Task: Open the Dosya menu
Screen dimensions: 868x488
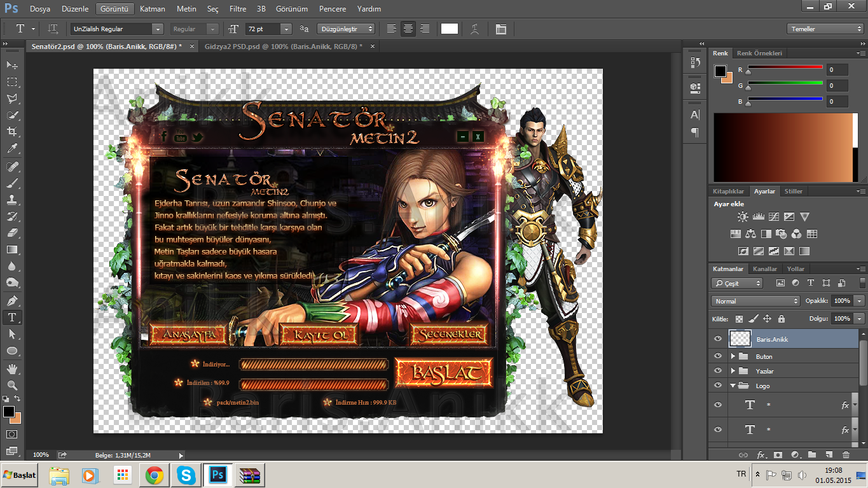Action: pos(39,9)
